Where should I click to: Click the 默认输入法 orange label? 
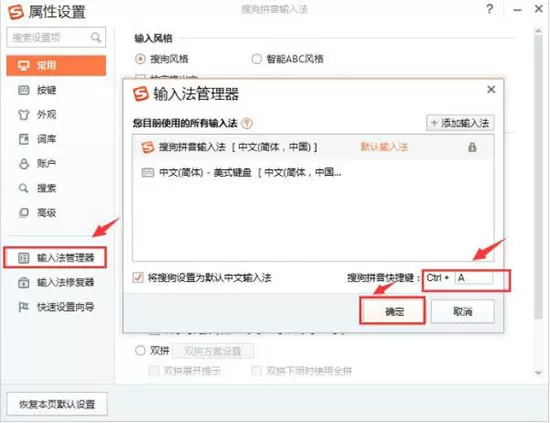tap(384, 147)
